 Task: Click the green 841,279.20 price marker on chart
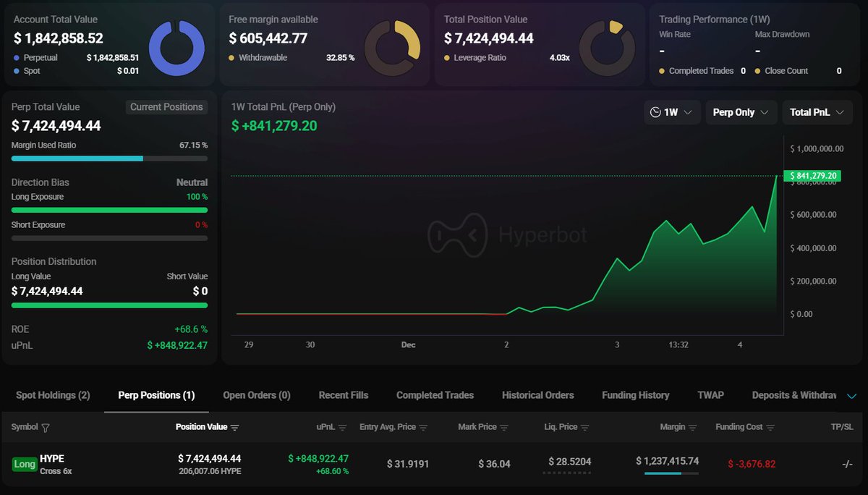click(814, 176)
